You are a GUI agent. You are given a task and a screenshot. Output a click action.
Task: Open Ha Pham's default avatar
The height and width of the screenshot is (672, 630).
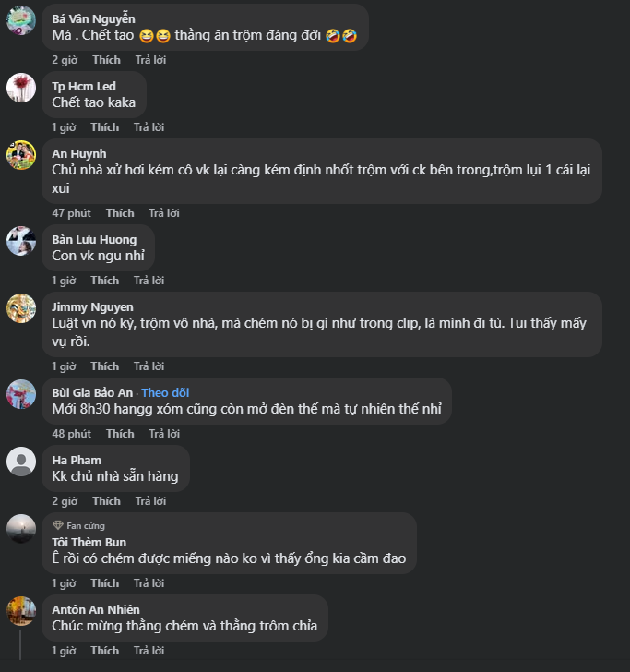21,462
